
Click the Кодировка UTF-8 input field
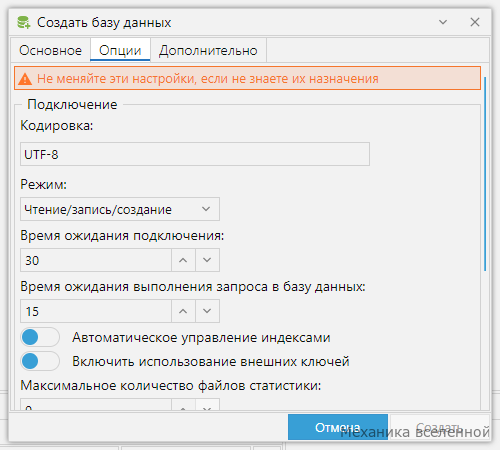195,154
